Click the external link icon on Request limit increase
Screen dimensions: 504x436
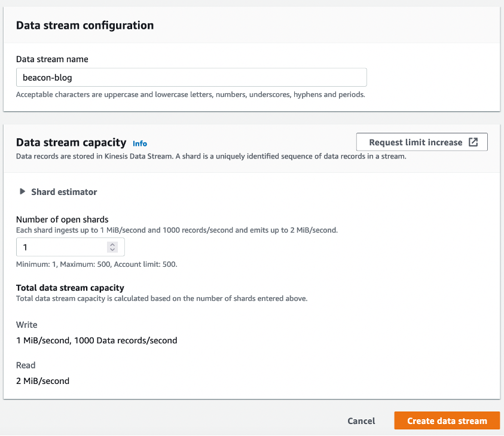473,142
